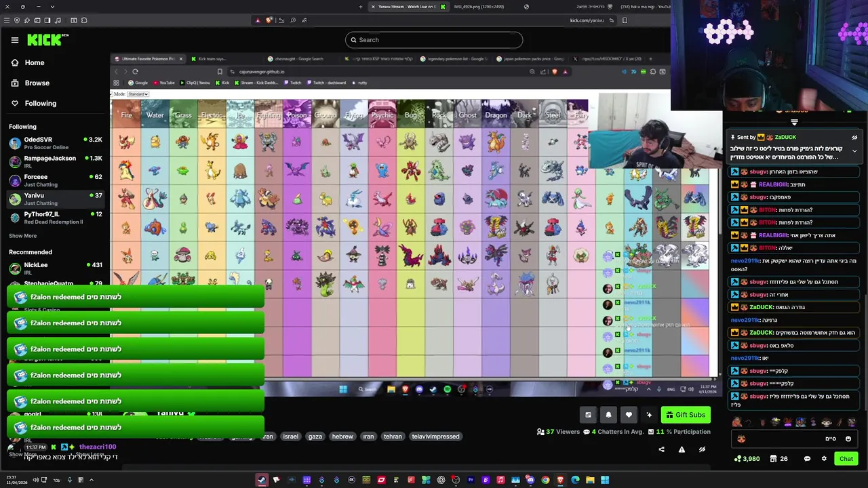Collapse the pinned message from ZaDUCK
This screenshot has width=868, height=488.
click(x=854, y=150)
